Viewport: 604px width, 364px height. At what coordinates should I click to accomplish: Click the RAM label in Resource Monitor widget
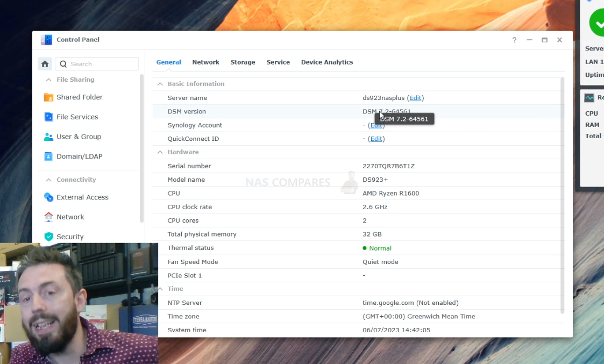[592, 125]
